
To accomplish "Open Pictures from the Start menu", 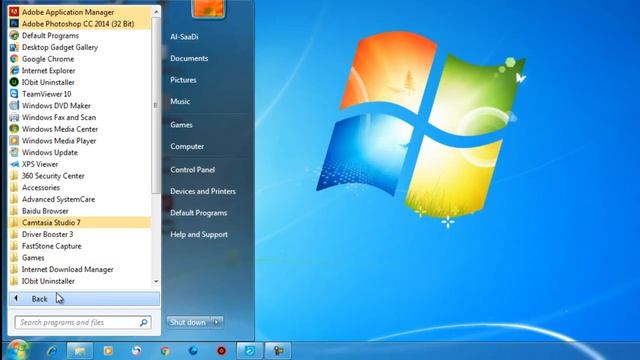I will pyautogui.click(x=183, y=80).
